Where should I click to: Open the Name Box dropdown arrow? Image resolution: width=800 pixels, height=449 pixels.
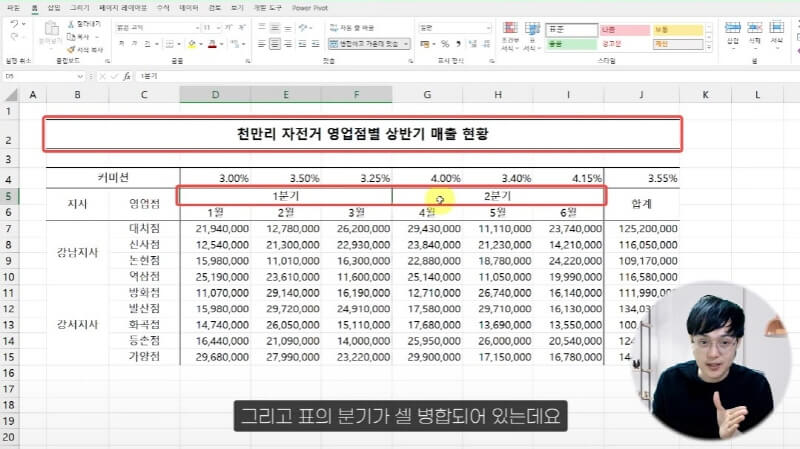80,77
